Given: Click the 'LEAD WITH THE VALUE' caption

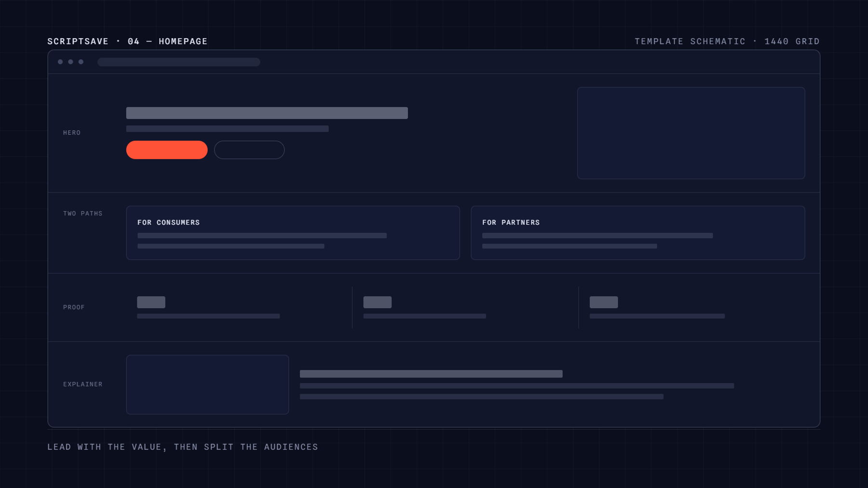Looking at the screenshot, I should 183,447.
